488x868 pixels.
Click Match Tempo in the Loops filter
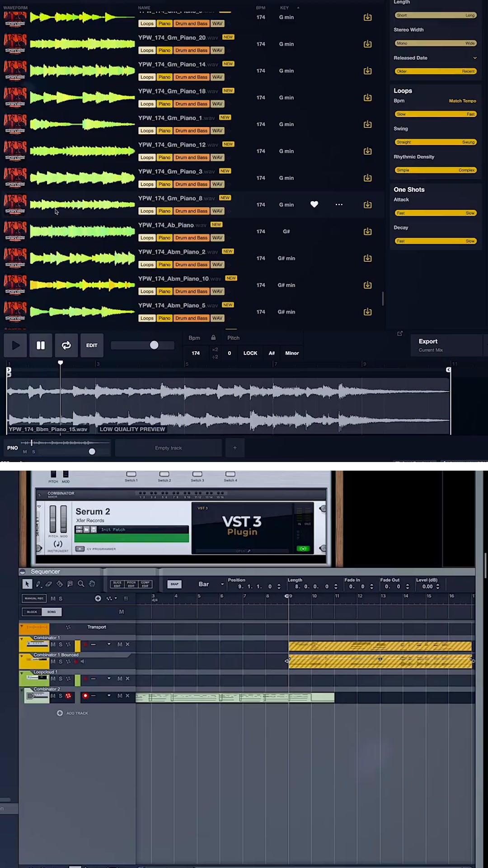pyautogui.click(x=462, y=101)
